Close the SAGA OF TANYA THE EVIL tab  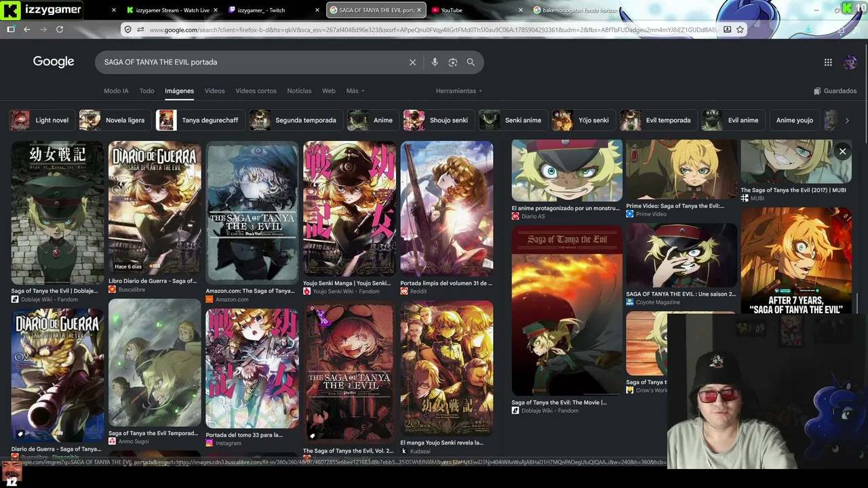coord(419,10)
